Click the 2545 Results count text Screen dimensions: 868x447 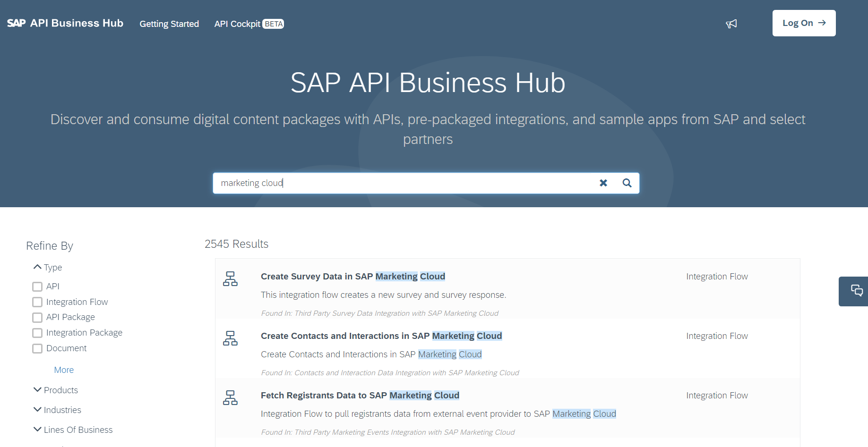click(x=236, y=244)
